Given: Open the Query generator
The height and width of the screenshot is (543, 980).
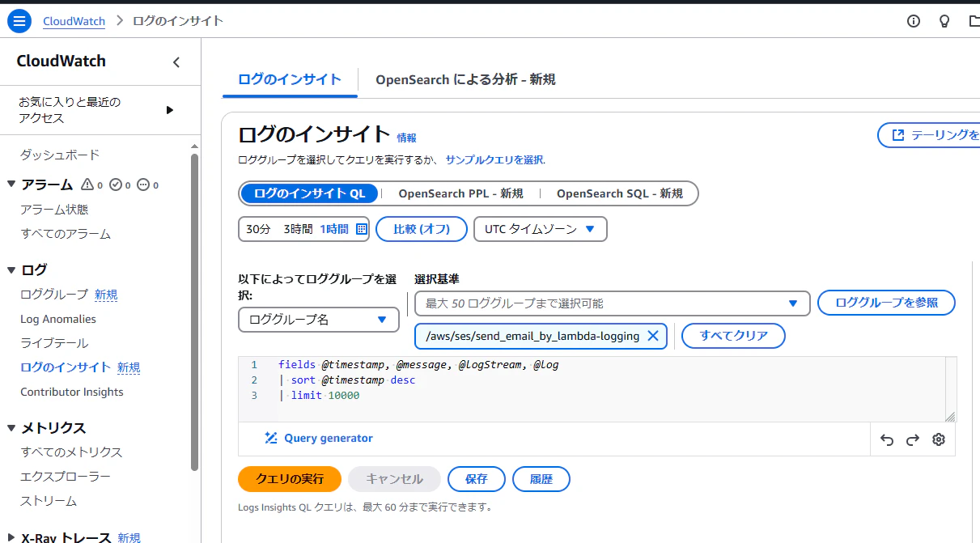Looking at the screenshot, I should click(319, 438).
